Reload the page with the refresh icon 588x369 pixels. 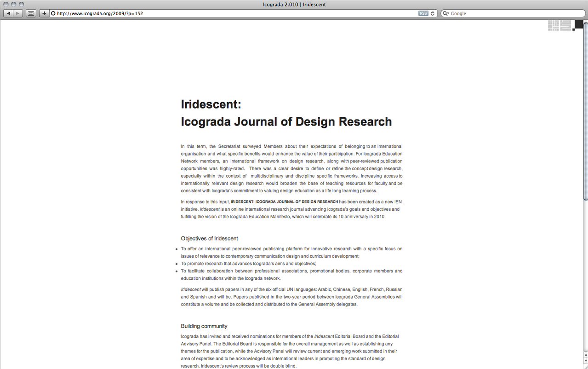[x=431, y=13]
